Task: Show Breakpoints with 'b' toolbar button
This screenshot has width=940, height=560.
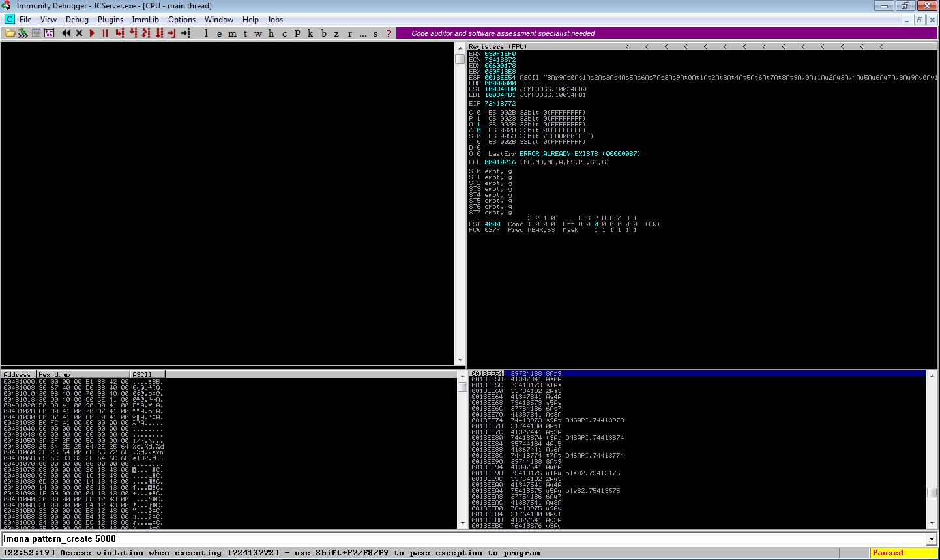Action: tap(323, 33)
